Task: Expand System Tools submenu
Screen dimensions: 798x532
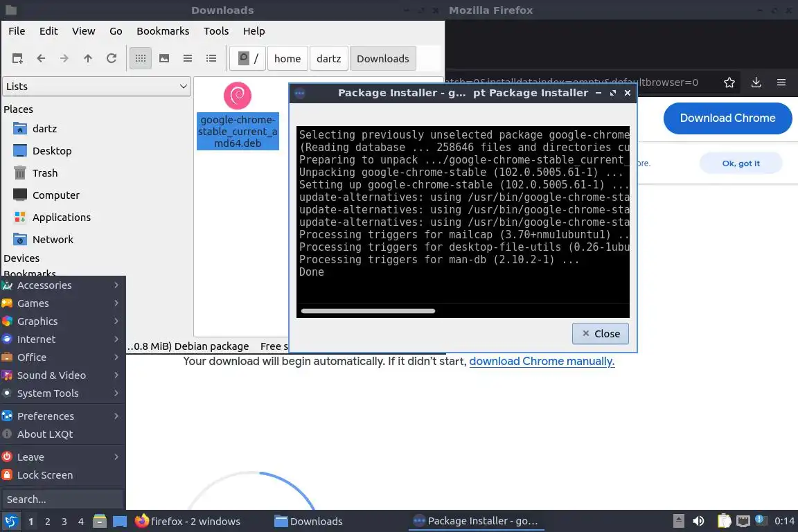Action: tap(62, 393)
